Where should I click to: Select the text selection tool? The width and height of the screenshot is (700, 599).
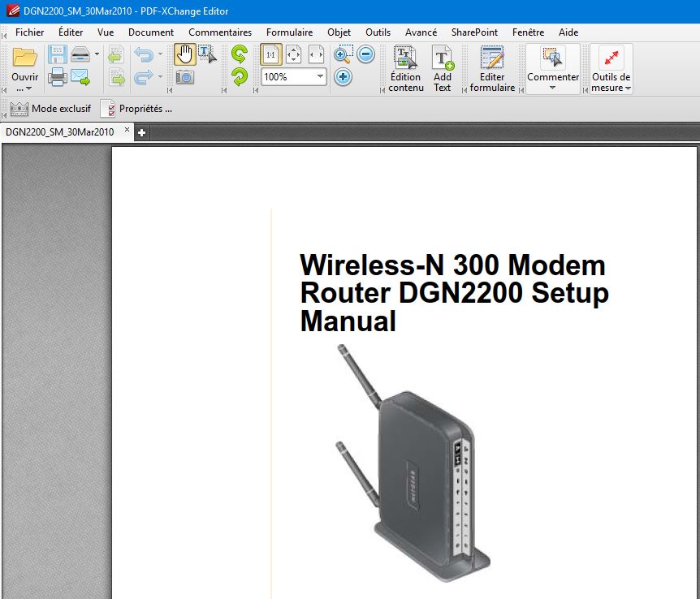(207, 54)
